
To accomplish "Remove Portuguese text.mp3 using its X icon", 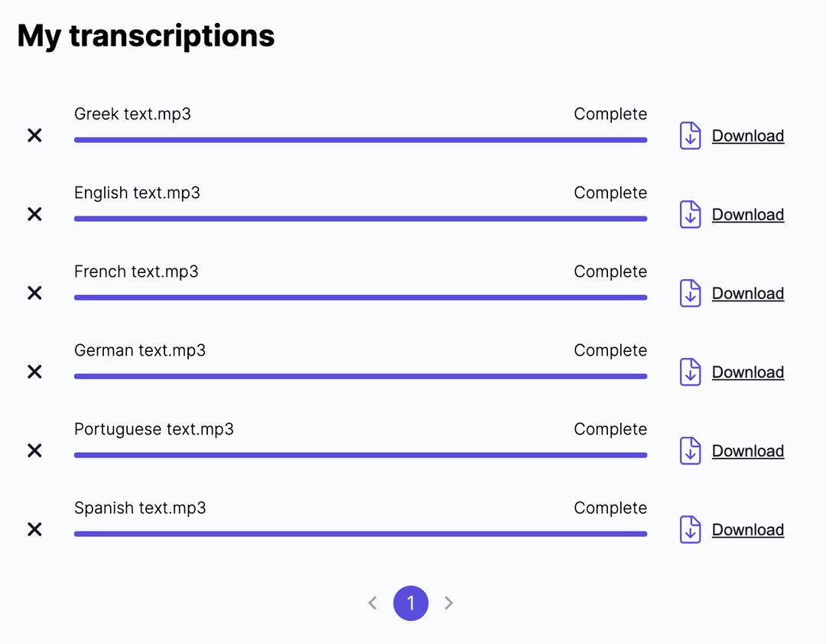I will coord(34,450).
